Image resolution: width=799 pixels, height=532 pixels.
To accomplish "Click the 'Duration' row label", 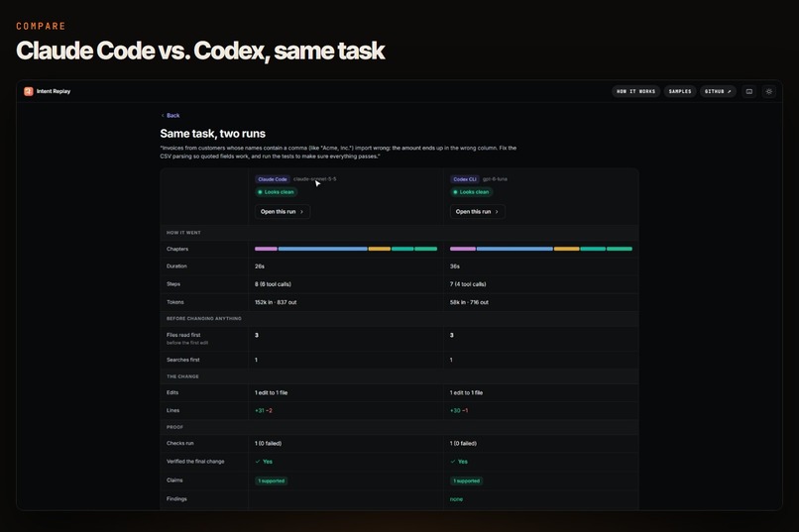I will coord(176,266).
